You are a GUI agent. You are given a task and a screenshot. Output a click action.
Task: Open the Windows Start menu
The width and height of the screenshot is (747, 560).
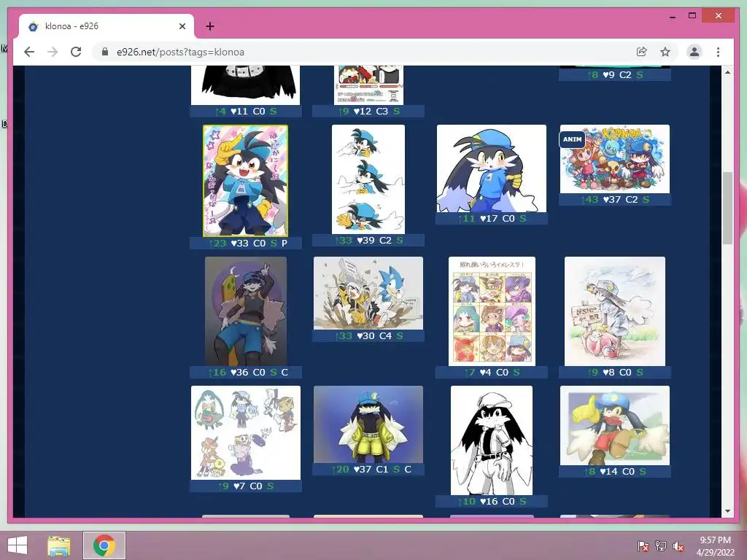coord(18,545)
